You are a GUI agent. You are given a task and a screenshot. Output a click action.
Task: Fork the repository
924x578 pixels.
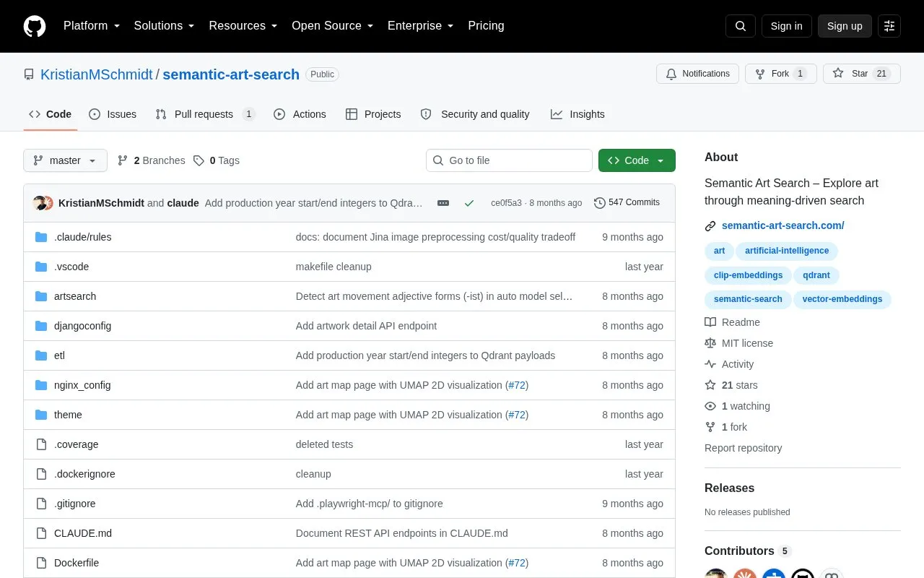point(781,74)
